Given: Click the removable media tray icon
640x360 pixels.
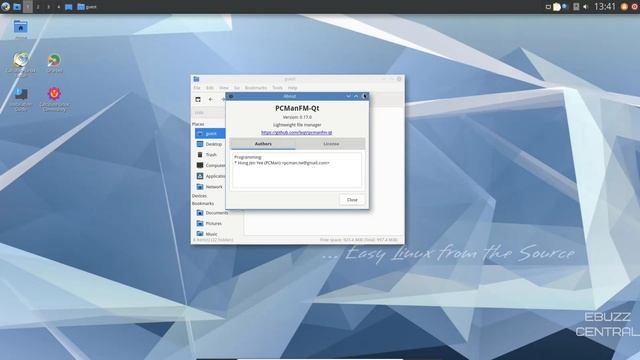Looking at the screenshot, I should point(576,7).
